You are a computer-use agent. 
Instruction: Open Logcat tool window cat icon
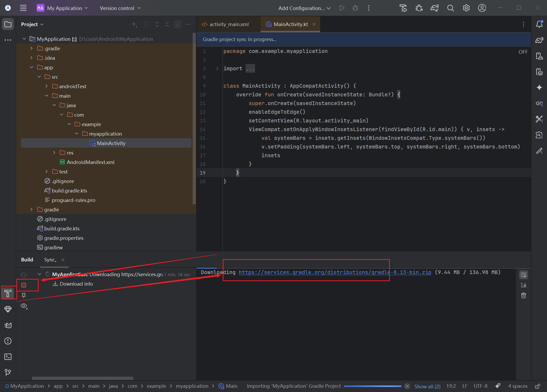pos(8,325)
